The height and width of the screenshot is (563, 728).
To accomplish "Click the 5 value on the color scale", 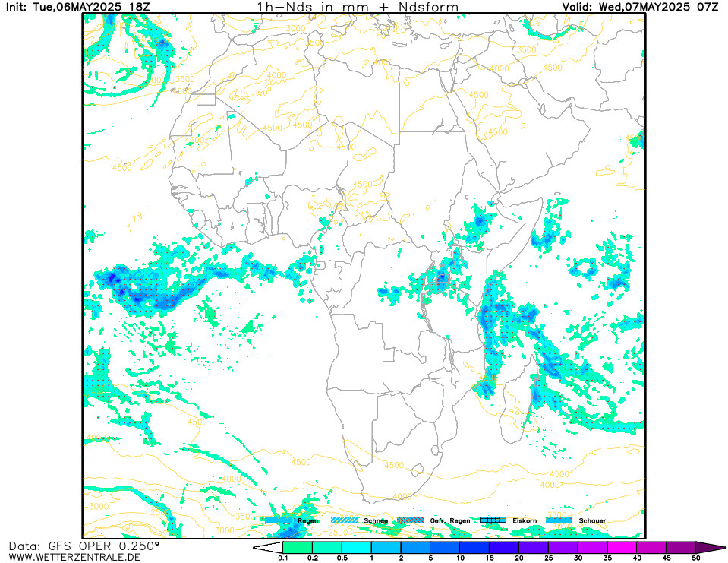I will coord(430,558).
